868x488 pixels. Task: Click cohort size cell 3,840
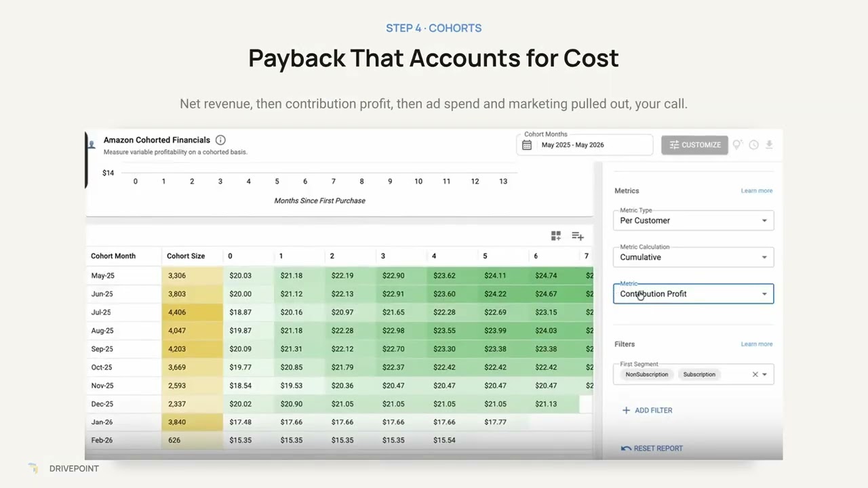tap(192, 422)
